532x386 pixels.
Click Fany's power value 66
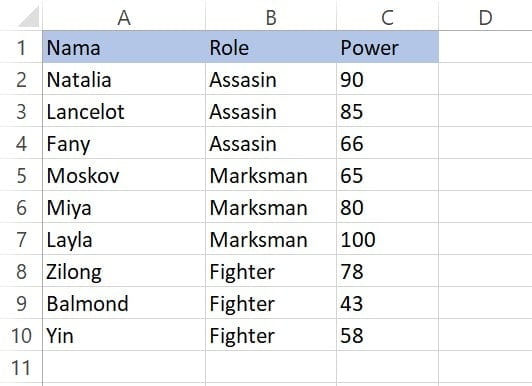(x=387, y=143)
